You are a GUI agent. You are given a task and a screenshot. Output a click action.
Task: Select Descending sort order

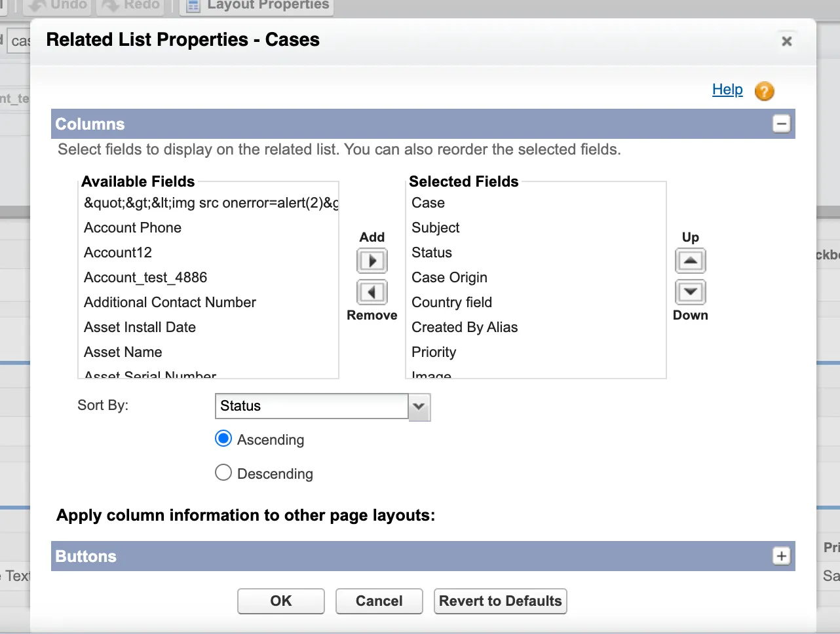[223, 473]
